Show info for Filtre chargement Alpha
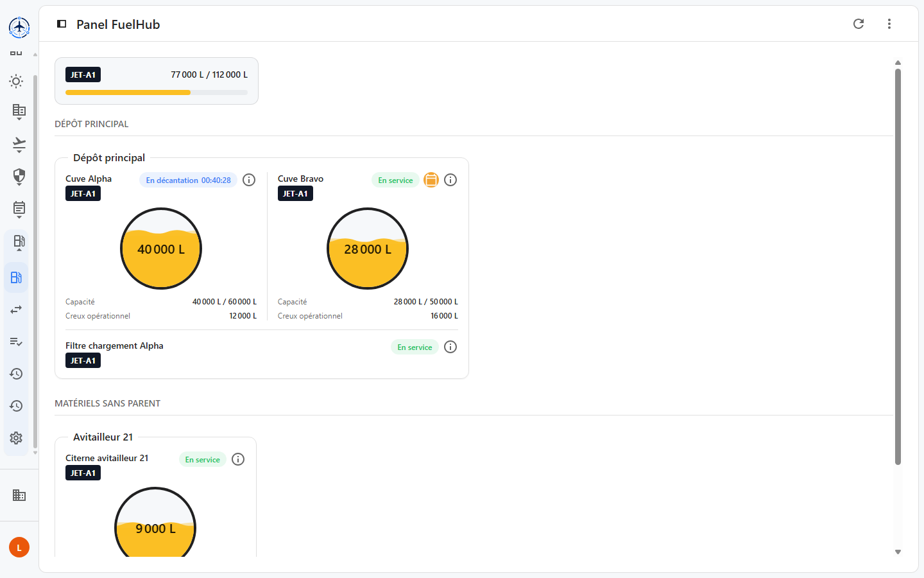Image resolution: width=924 pixels, height=578 pixels. (450, 347)
